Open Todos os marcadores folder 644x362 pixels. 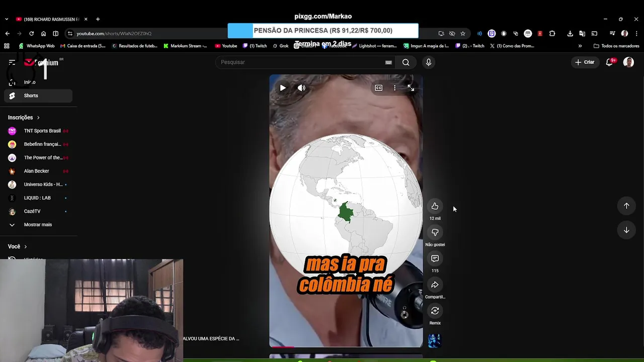point(616,46)
